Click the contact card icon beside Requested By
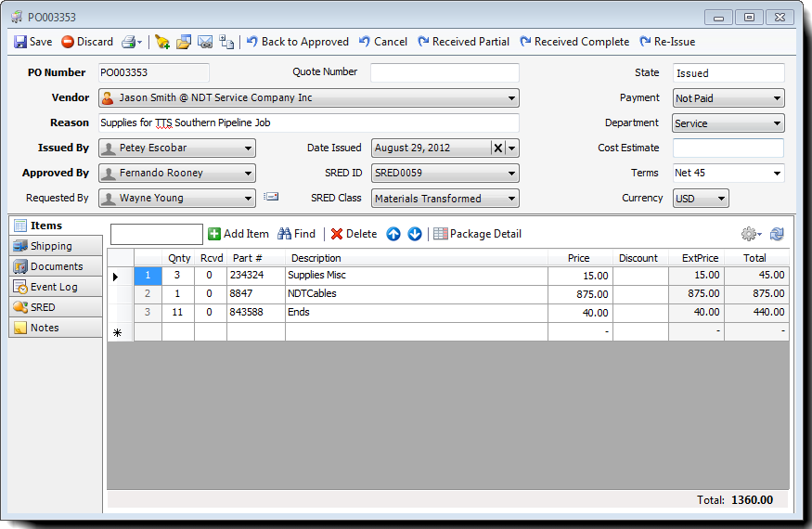This screenshot has height=529, width=812. (271, 197)
